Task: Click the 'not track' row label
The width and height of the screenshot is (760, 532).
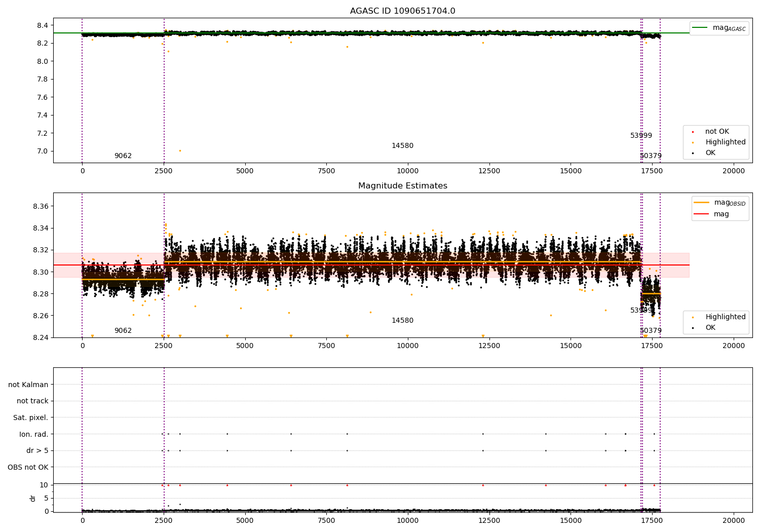Action: point(32,401)
